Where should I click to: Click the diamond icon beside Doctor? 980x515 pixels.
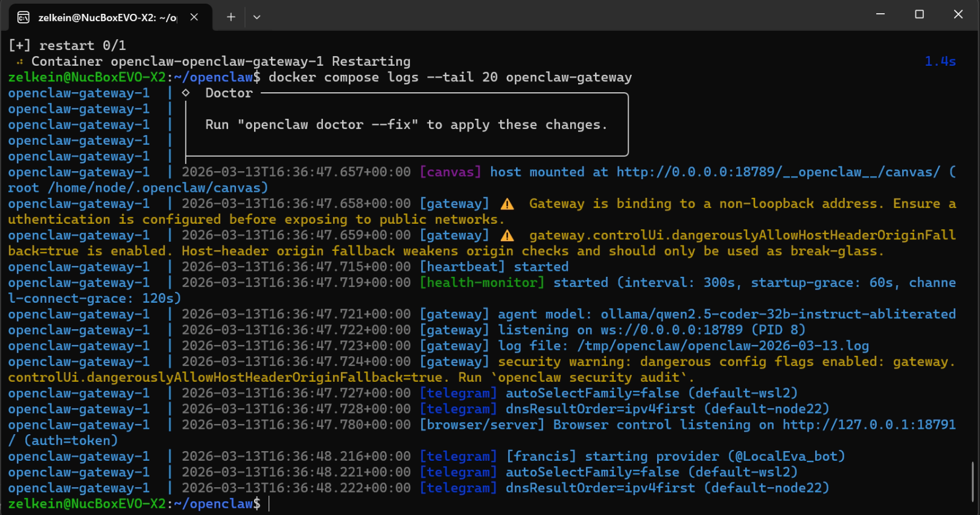point(186,93)
